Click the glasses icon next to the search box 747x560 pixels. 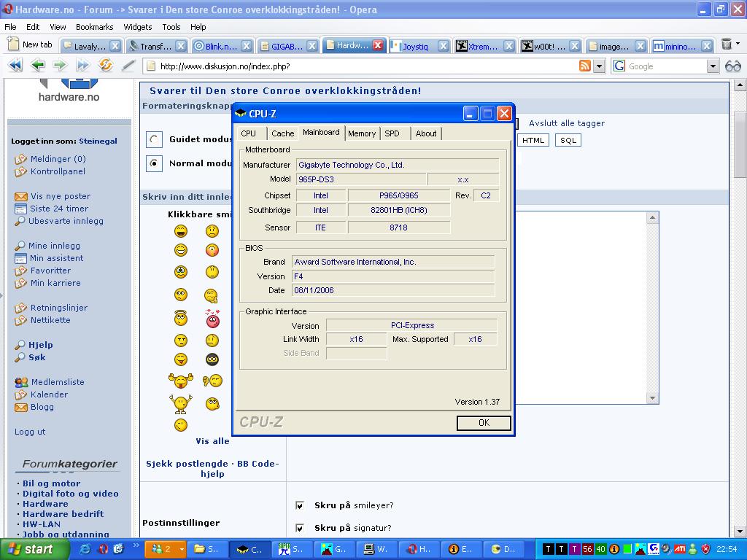coord(732,66)
